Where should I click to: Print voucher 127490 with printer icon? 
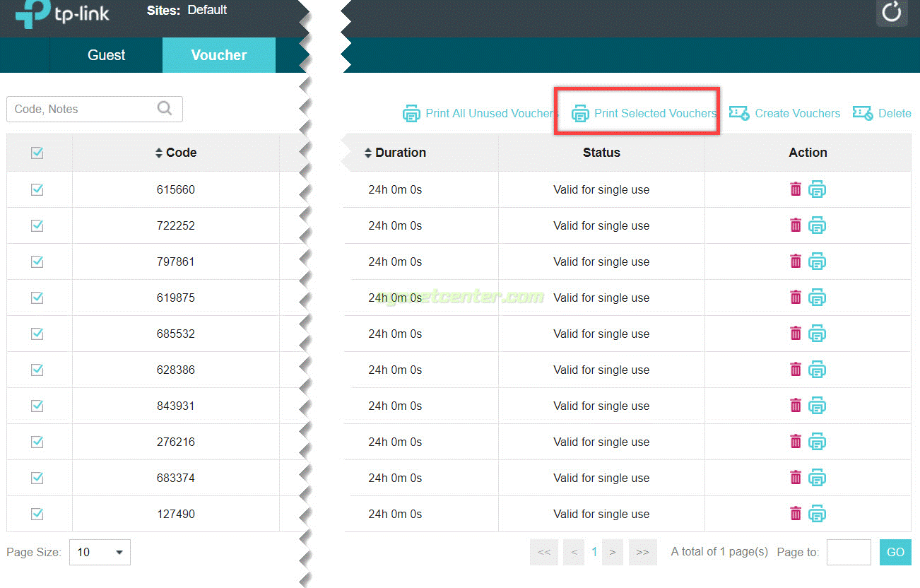click(x=817, y=514)
